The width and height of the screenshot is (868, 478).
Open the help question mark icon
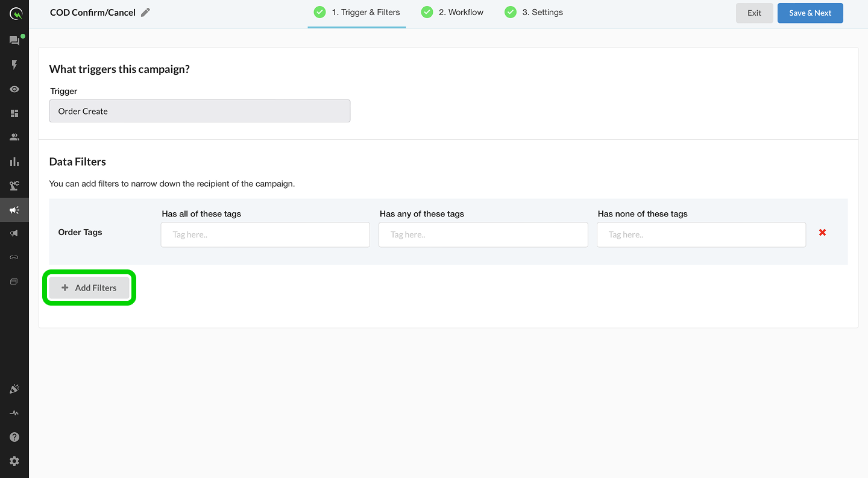[x=14, y=437]
